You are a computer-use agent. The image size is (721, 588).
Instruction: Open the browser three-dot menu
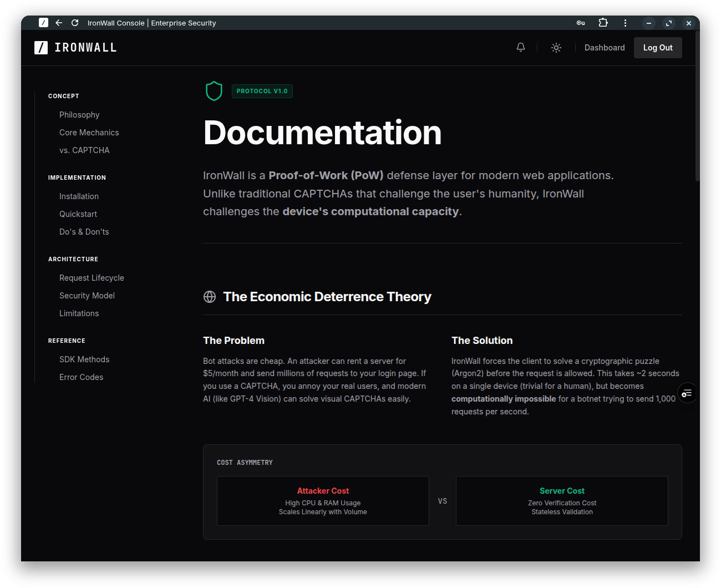(x=625, y=23)
